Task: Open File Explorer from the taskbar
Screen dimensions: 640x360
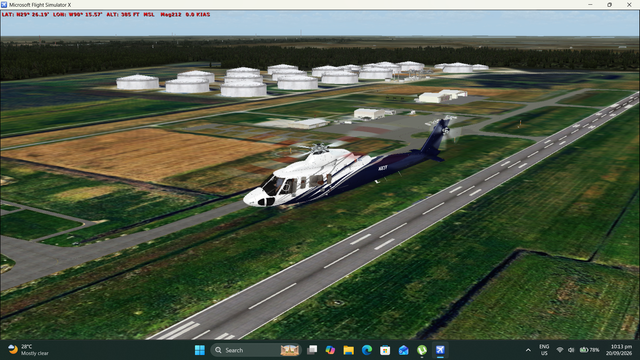Action: (348, 350)
